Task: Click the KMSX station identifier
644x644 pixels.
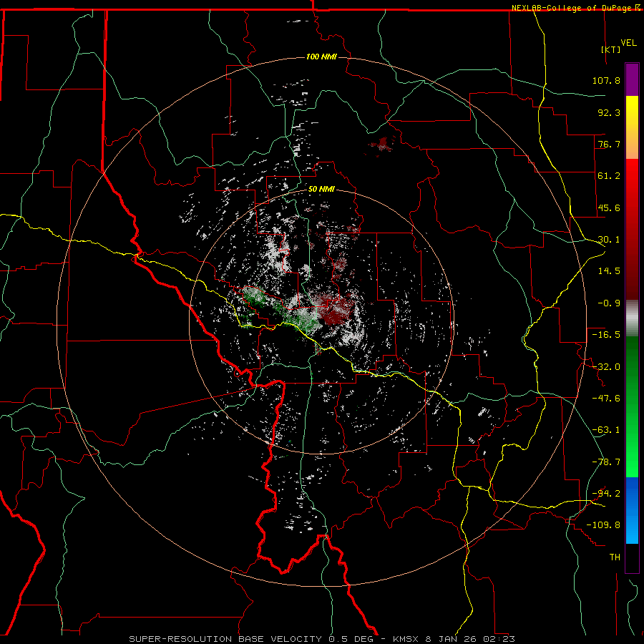Action: (406, 639)
